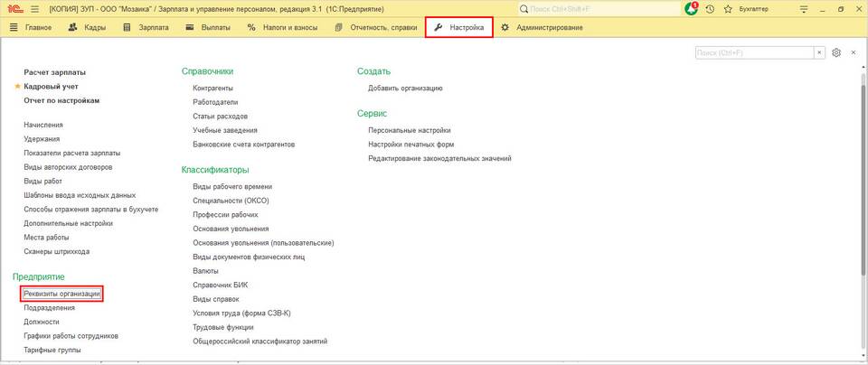The image size is (868, 365).
Task: Open navigation settings gear icon
Action: click(836, 52)
